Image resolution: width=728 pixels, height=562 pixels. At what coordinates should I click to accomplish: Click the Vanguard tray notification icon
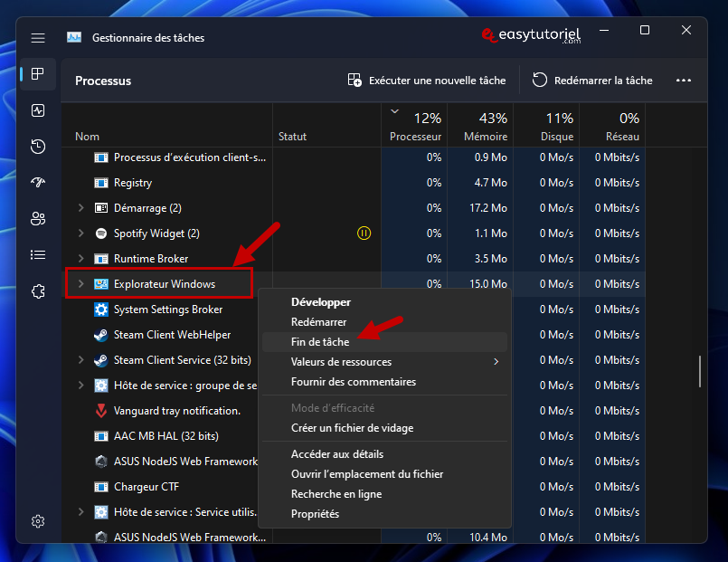100,411
